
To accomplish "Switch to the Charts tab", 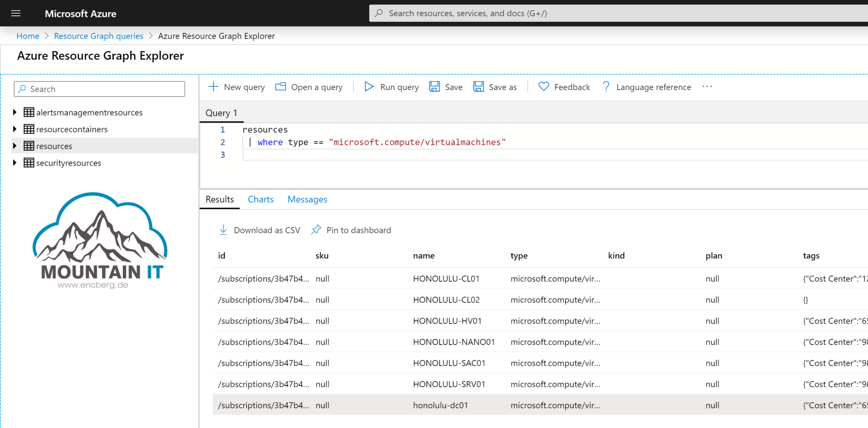I will pyautogui.click(x=261, y=199).
